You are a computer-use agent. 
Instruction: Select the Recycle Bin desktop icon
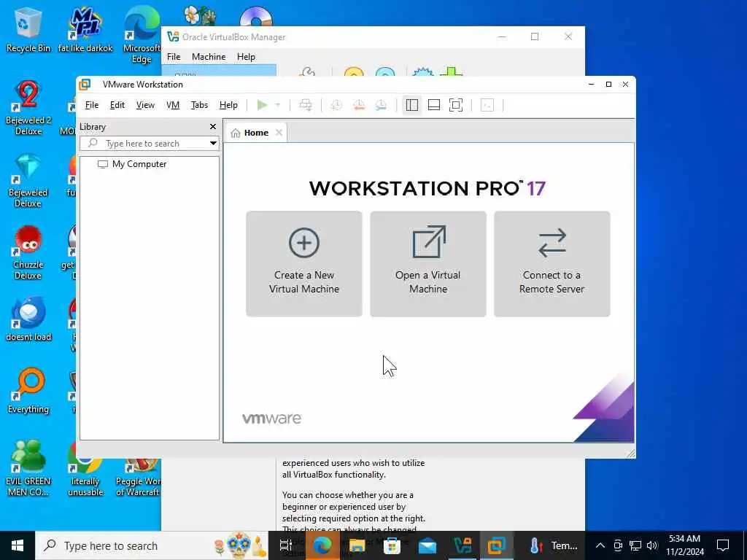pos(28,31)
